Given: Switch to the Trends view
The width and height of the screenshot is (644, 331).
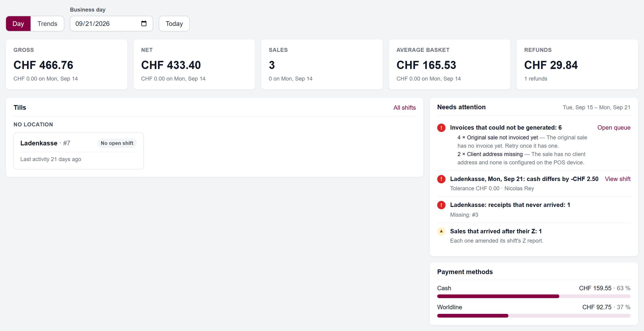Looking at the screenshot, I should [x=47, y=24].
